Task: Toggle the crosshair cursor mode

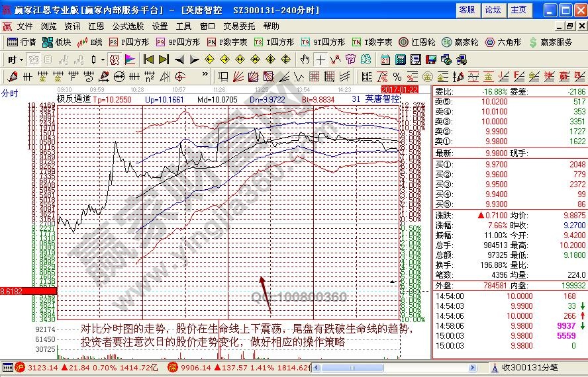Action: click(320, 59)
